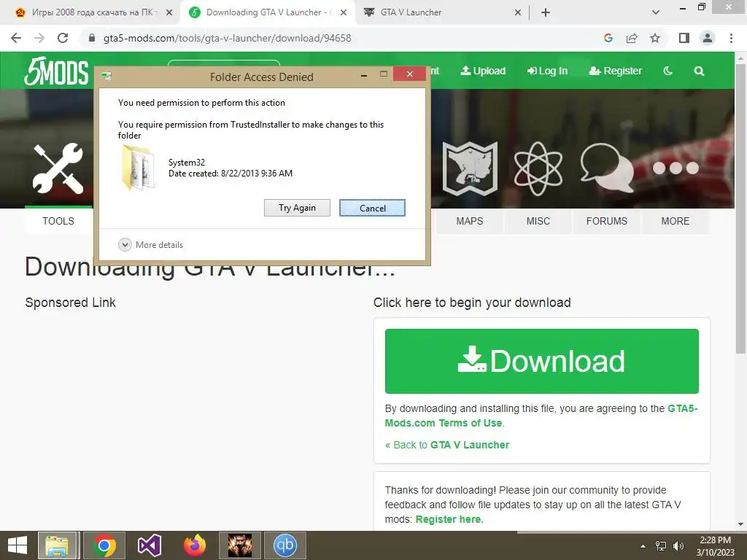The width and height of the screenshot is (747, 560).
Task: Select the MORE category tab
Action: [676, 221]
